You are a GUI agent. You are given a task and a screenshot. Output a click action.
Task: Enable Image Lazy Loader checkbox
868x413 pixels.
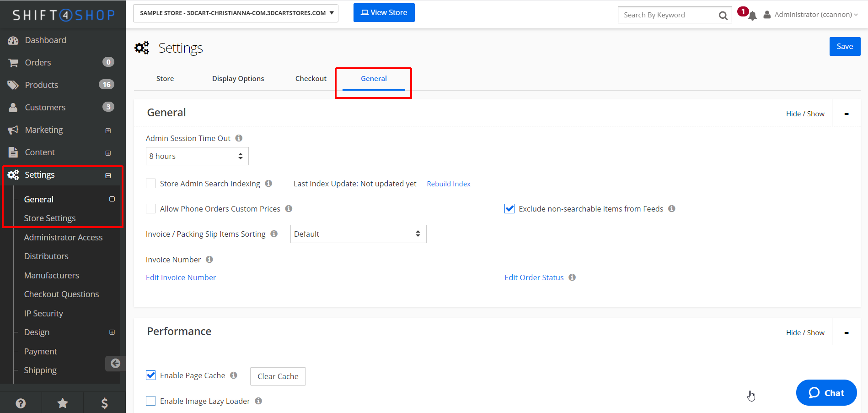150,401
